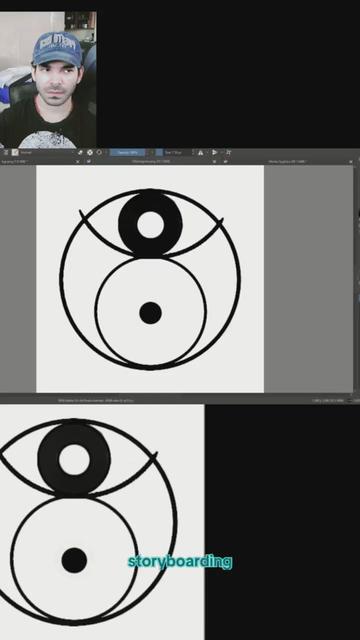This screenshot has width=360, height=640.
Task: Open the blending mode dropdown
Action: [x=48, y=153]
